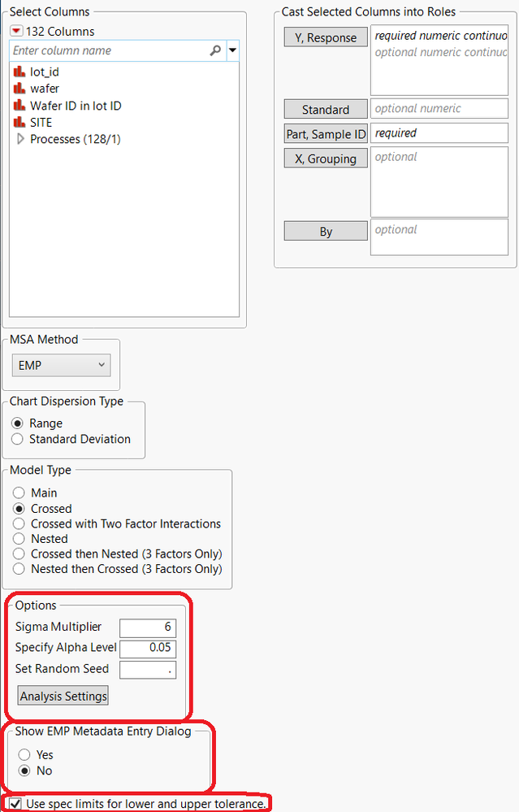Select Range chart dispersion type

tap(18, 423)
